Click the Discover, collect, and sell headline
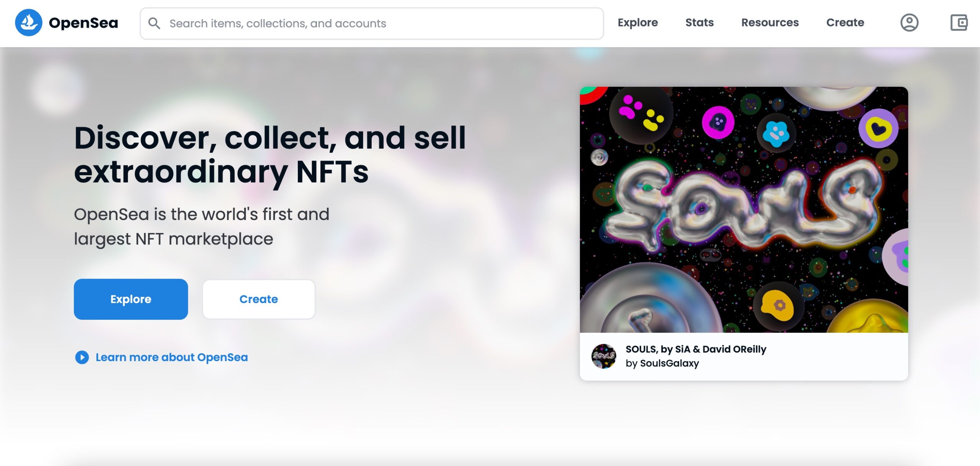 click(x=270, y=154)
